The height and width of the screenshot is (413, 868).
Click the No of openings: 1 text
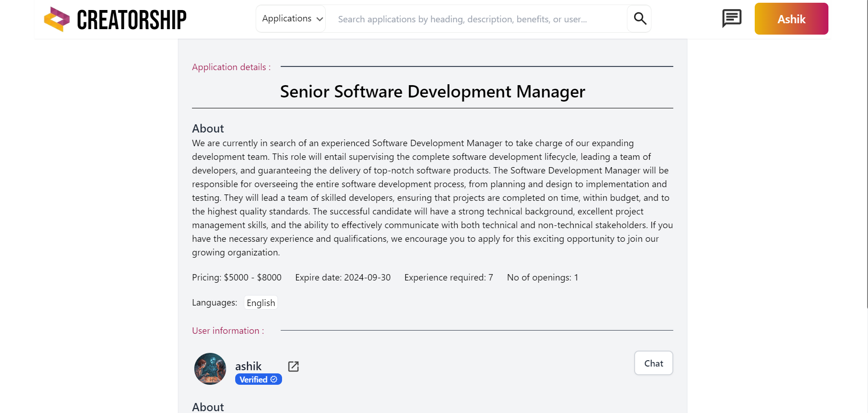[x=542, y=277]
